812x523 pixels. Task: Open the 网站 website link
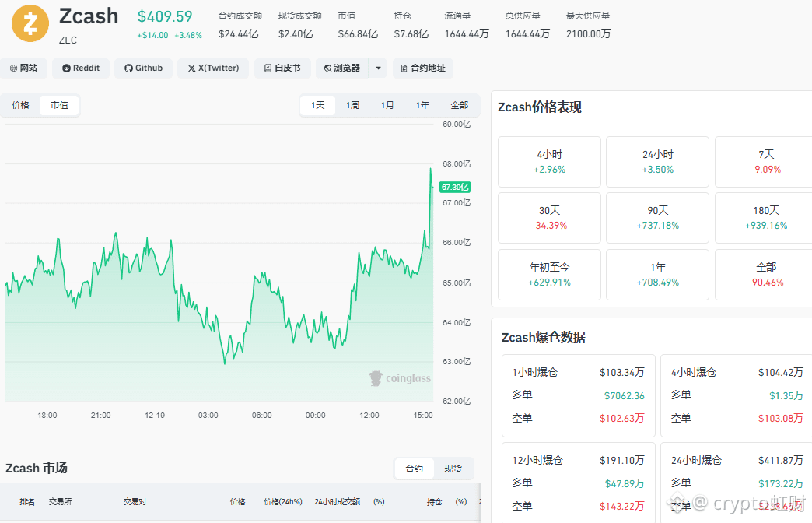[23, 68]
